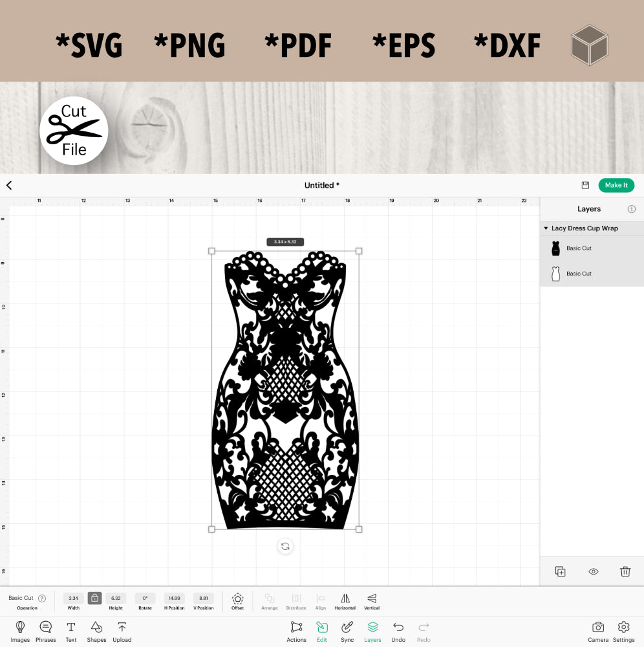Open the Settings gear
644x647 pixels.
pos(623,631)
